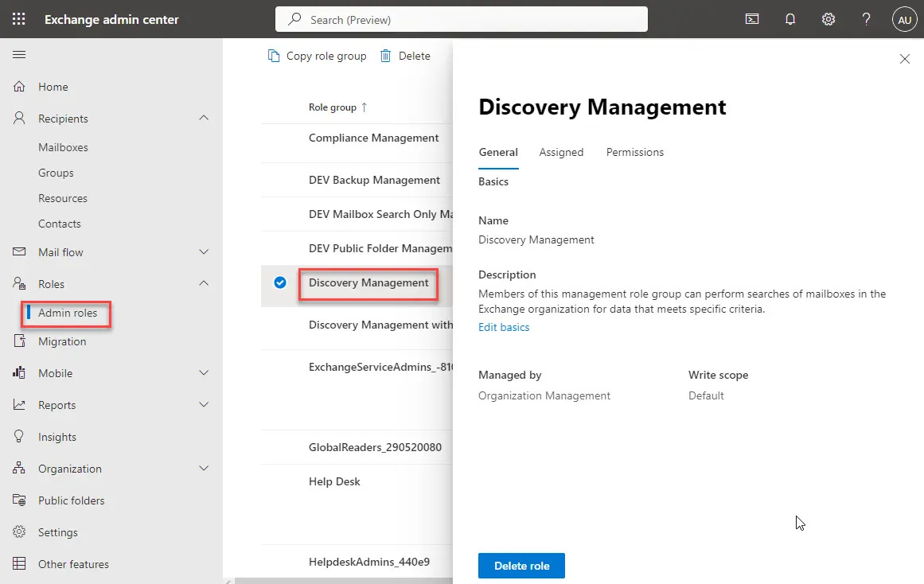
Task: View notifications via the bell icon
Action: coord(789,18)
